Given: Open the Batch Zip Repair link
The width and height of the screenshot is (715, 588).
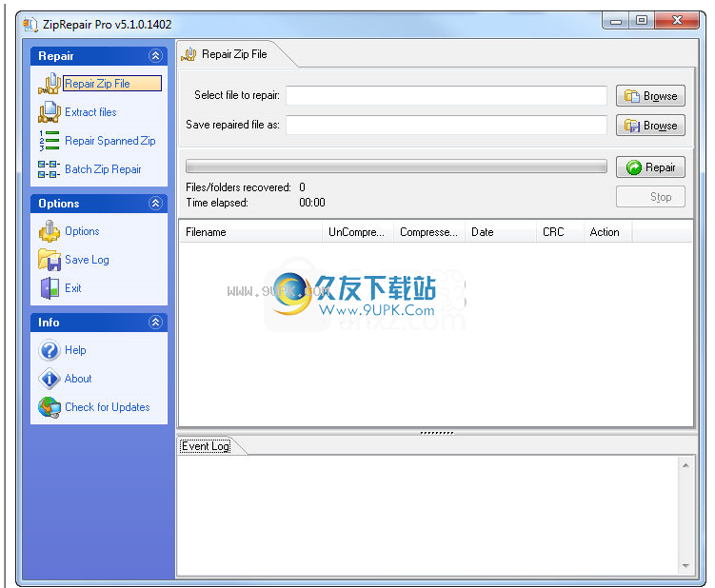Looking at the screenshot, I should tap(103, 169).
